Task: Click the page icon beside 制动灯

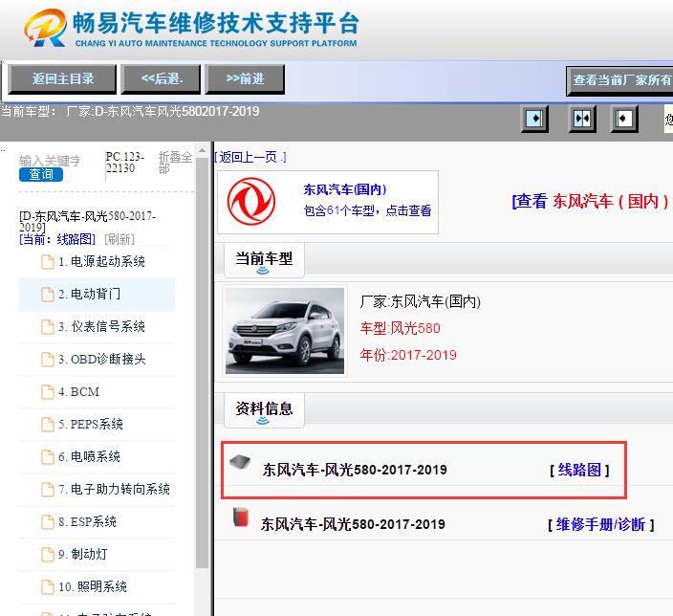Action: (x=47, y=554)
